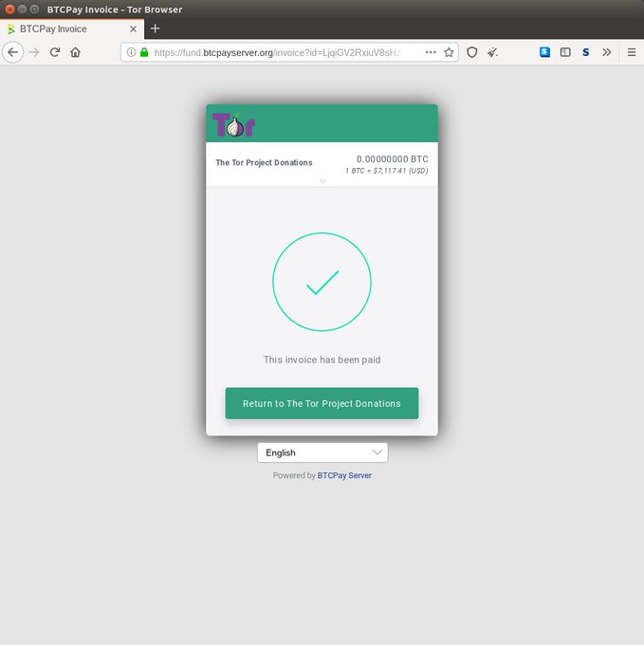
Task: Open a new browser tab
Action: coord(155,28)
